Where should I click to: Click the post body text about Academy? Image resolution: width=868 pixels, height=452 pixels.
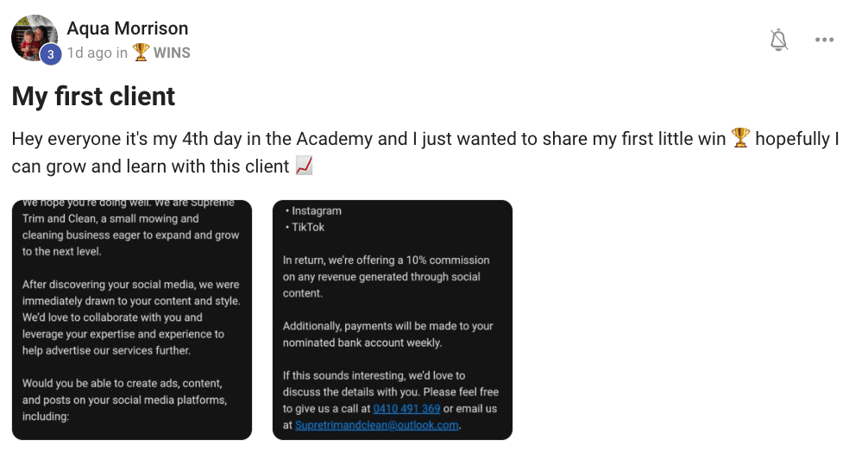425,152
